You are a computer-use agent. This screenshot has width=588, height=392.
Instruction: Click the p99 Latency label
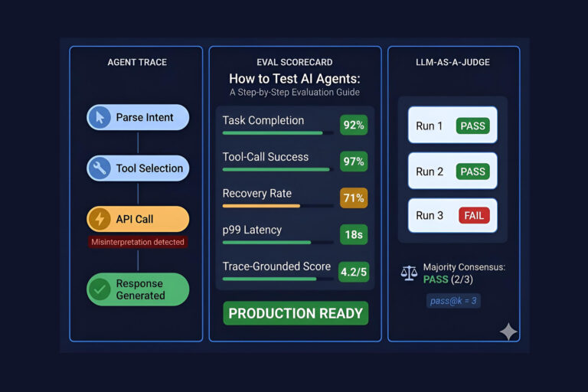(x=252, y=230)
